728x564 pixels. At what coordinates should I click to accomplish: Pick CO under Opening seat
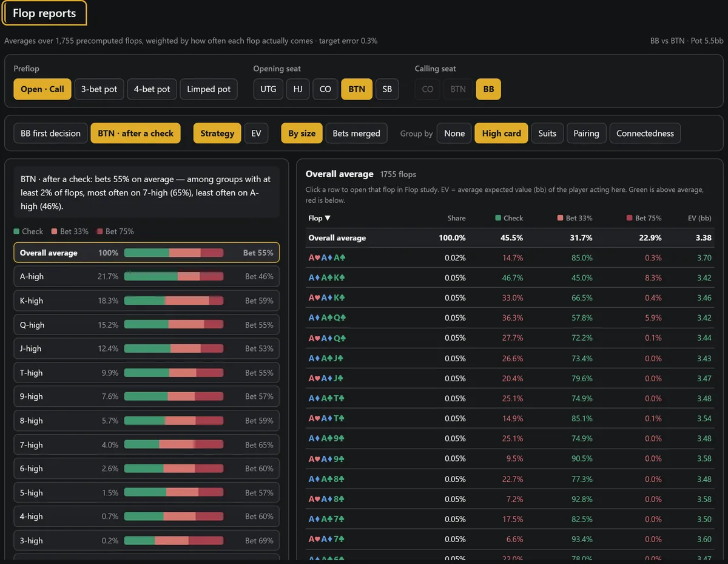(325, 89)
